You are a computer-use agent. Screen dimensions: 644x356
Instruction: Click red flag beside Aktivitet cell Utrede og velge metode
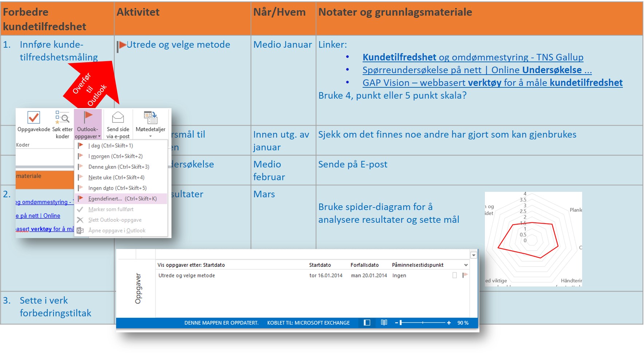pos(121,46)
